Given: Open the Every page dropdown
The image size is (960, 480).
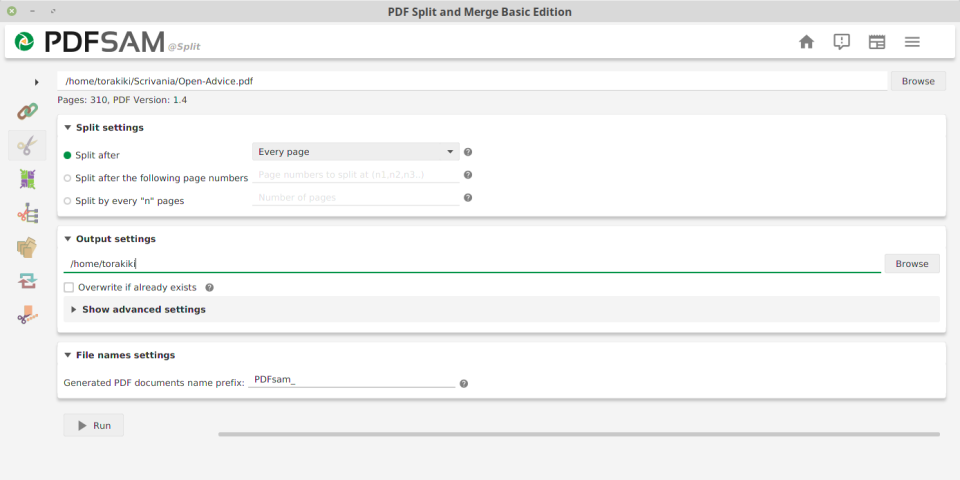Looking at the screenshot, I should (356, 152).
